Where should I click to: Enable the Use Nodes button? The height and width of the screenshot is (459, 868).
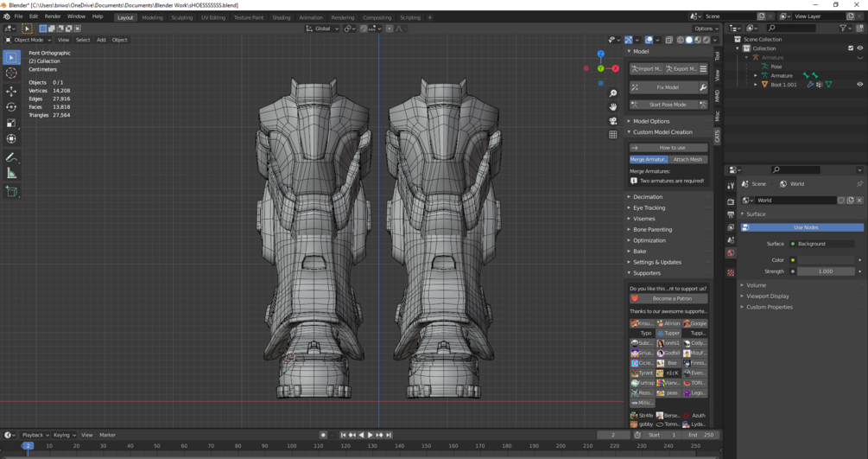[805, 227]
